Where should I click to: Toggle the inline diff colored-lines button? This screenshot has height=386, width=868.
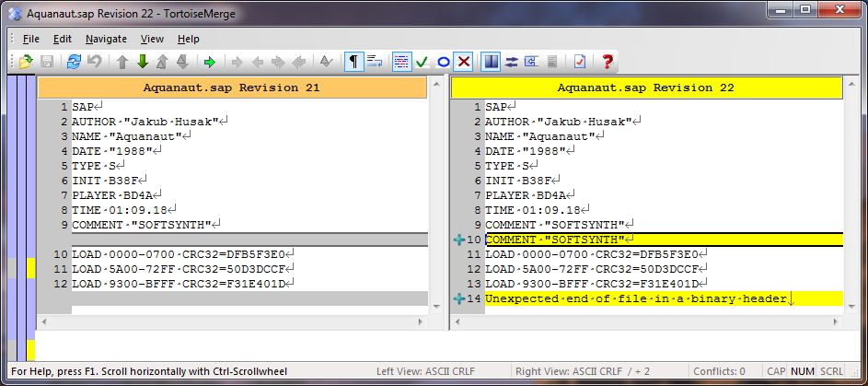[402, 62]
